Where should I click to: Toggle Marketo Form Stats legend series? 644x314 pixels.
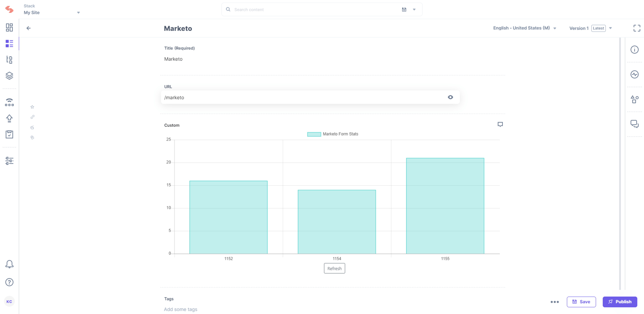(x=333, y=134)
